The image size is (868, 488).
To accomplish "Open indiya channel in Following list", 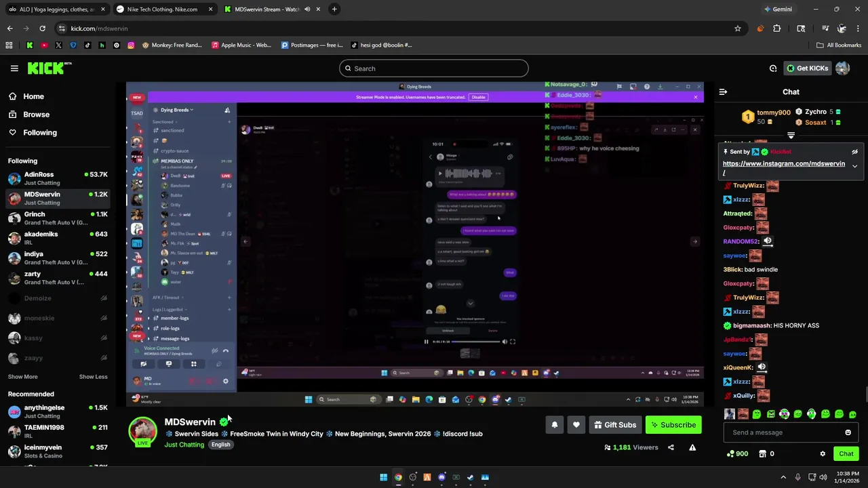I will coord(58,258).
